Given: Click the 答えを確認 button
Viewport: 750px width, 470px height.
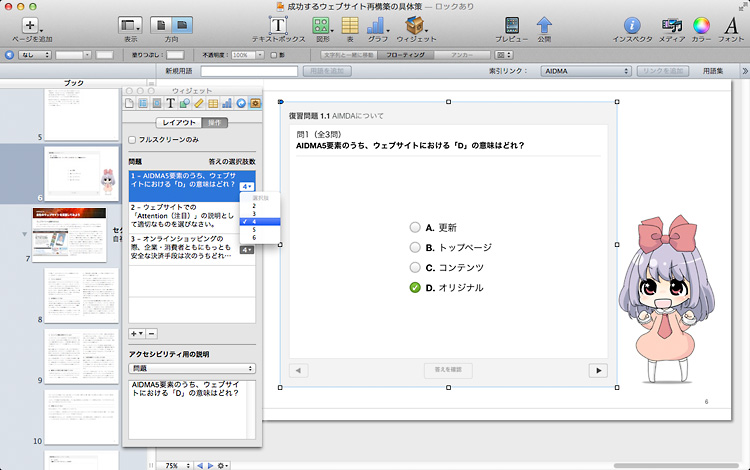Looking at the screenshot, I should (x=448, y=370).
